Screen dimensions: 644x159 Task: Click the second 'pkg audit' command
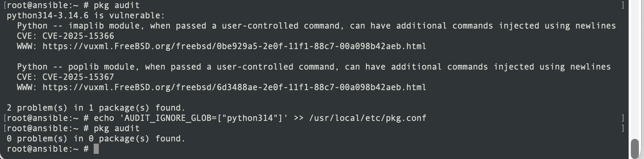point(117,128)
